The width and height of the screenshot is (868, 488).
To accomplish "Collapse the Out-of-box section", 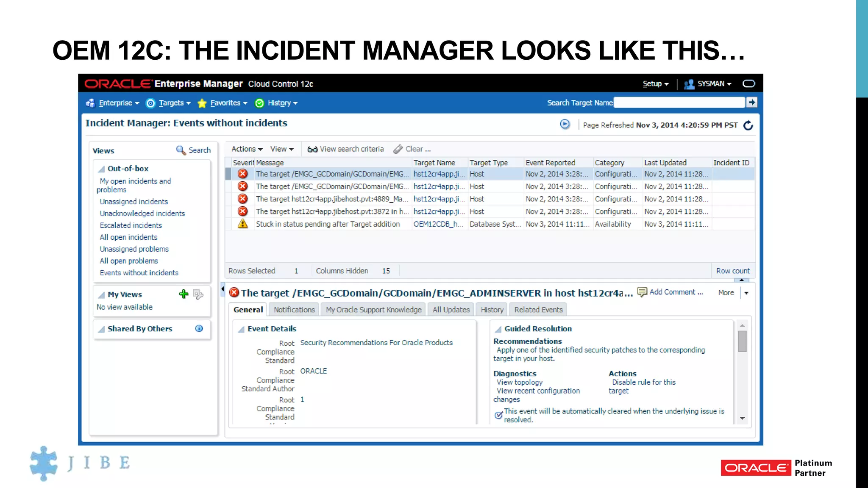I will [x=101, y=169].
